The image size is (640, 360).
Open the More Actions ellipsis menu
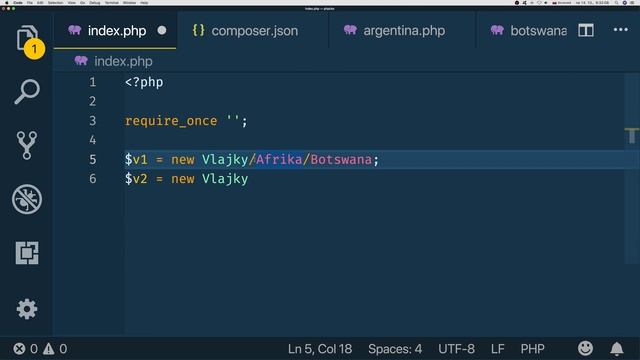pos(620,30)
